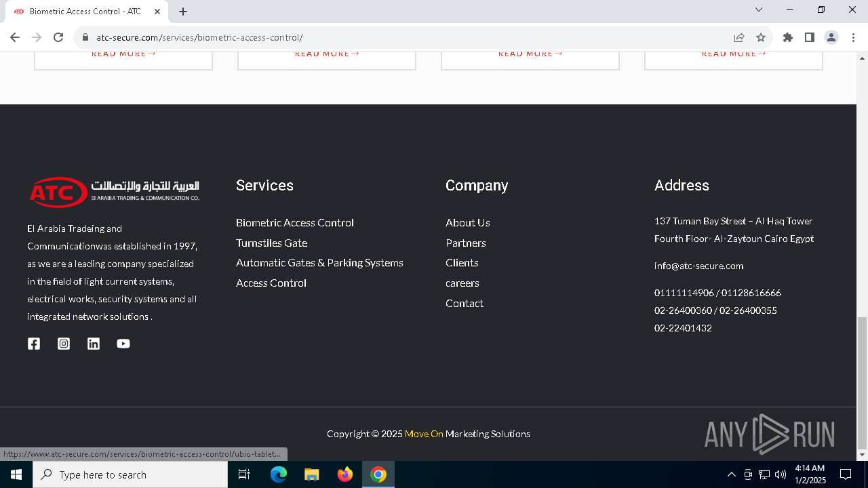Viewport: 868px width, 488px height.
Task: Click the fourth READ MORE link
Action: pyautogui.click(x=734, y=54)
